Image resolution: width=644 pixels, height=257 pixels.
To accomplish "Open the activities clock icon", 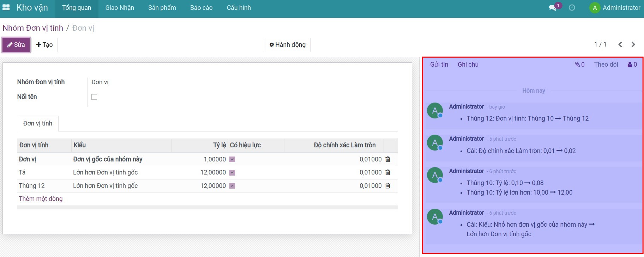I will pos(572,8).
